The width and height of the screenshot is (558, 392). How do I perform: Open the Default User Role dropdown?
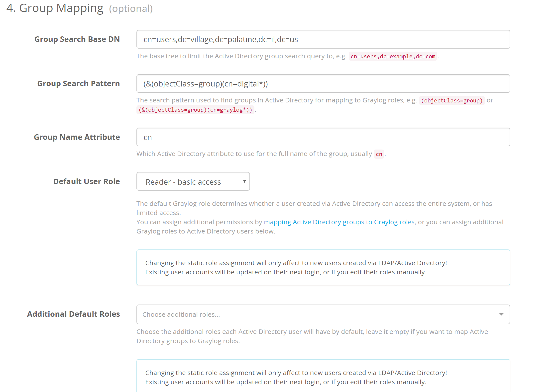pyautogui.click(x=193, y=181)
